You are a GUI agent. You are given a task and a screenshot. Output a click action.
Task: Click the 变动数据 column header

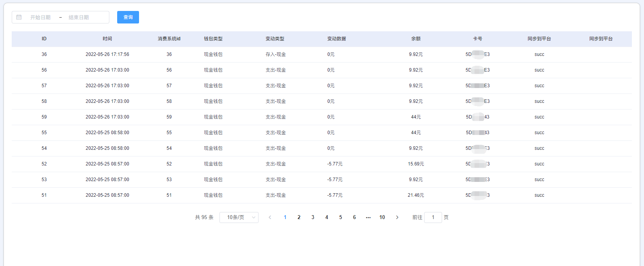point(337,39)
